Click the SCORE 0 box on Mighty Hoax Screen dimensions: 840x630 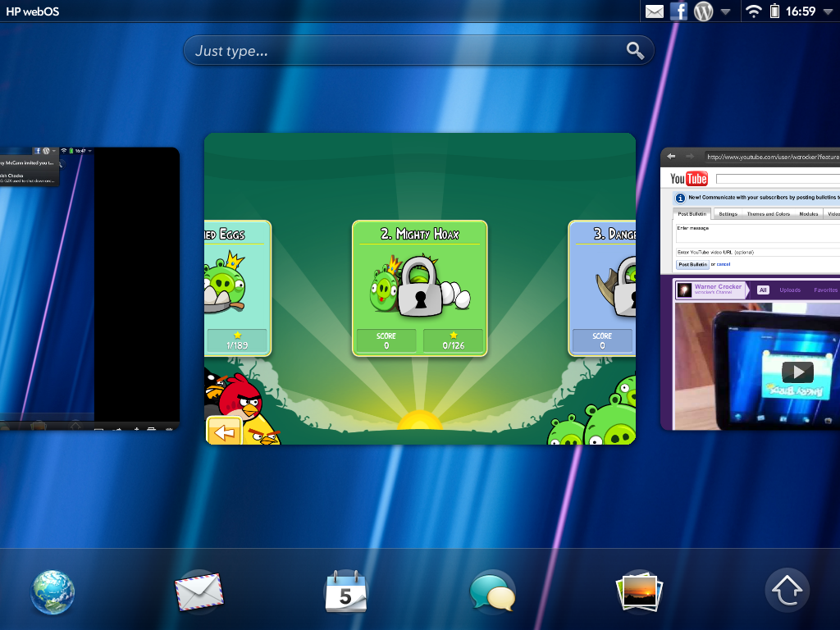[x=386, y=340]
